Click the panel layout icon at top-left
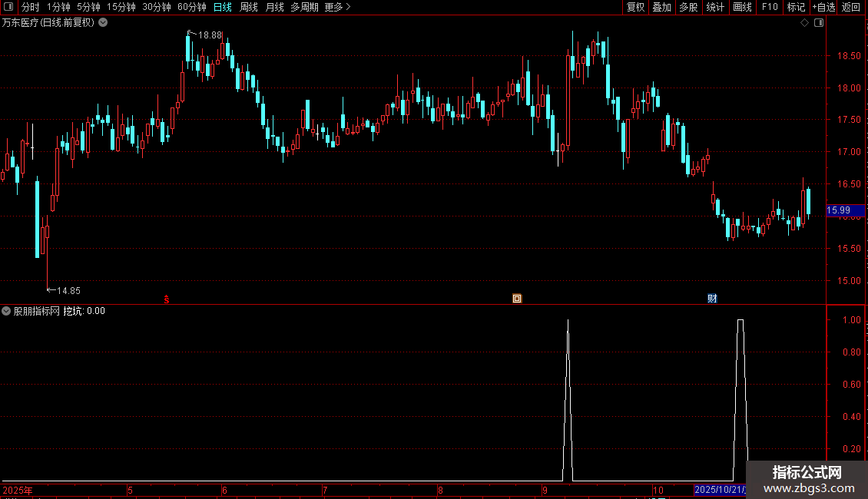Viewport: 868px width, 499px height. 8,7
